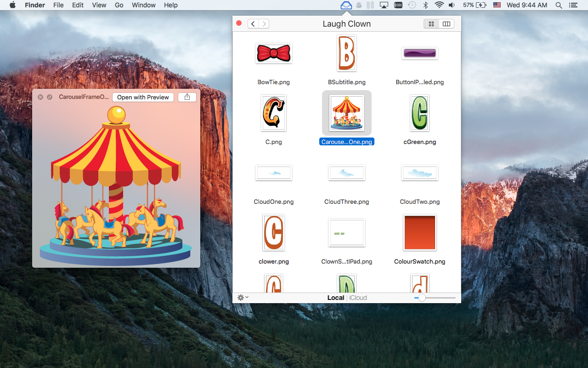Screen dimensions: 588x368
Task: Click Open with Preview button
Action: click(x=143, y=97)
